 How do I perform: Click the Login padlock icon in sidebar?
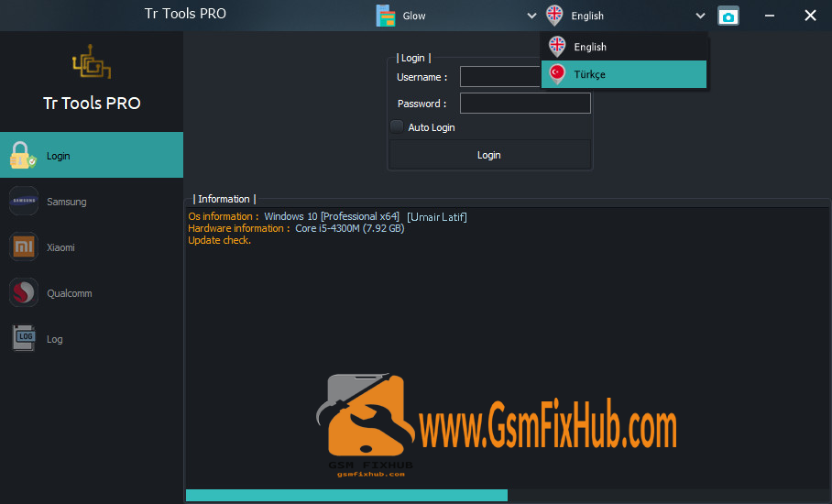coord(22,156)
